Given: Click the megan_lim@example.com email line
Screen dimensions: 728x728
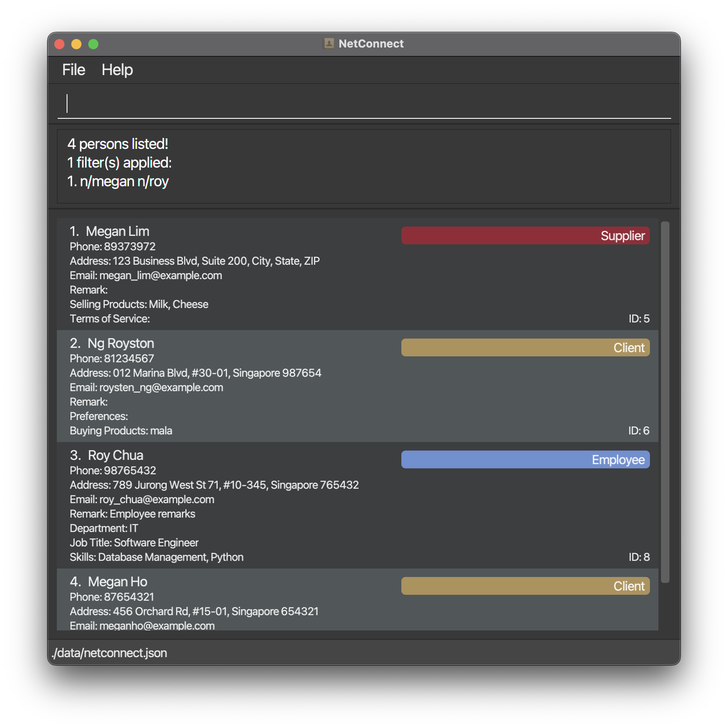Looking at the screenshot, I should point(146,276).
